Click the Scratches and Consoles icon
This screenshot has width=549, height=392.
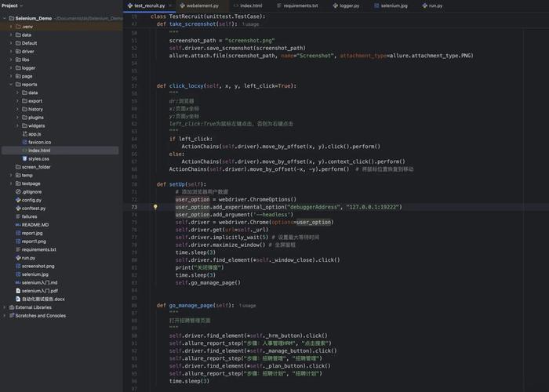tap(10, 315)
